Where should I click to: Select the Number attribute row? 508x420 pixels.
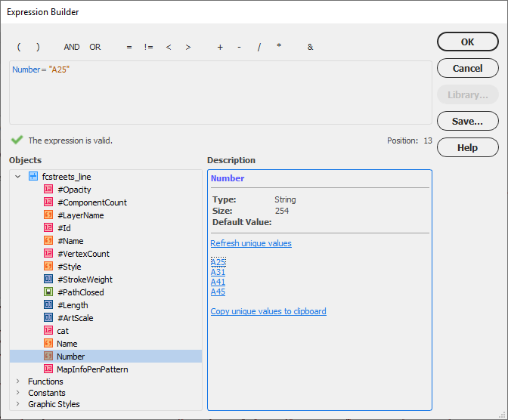point(106,357)
